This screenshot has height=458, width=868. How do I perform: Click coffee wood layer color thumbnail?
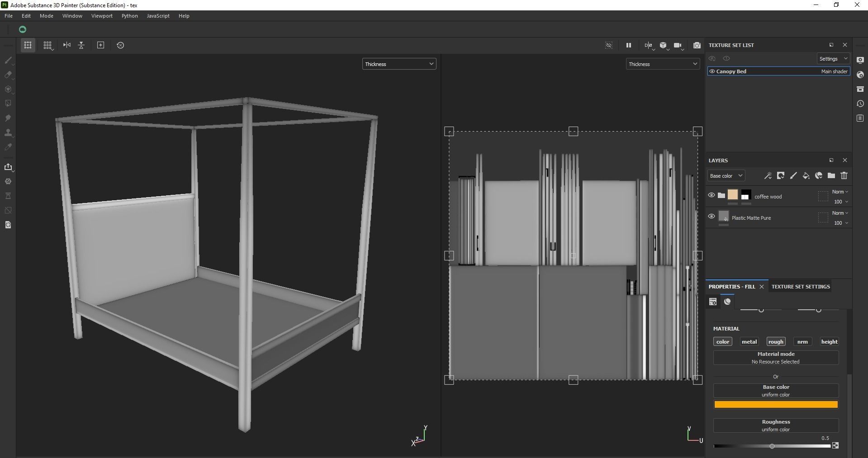(732, 195)
